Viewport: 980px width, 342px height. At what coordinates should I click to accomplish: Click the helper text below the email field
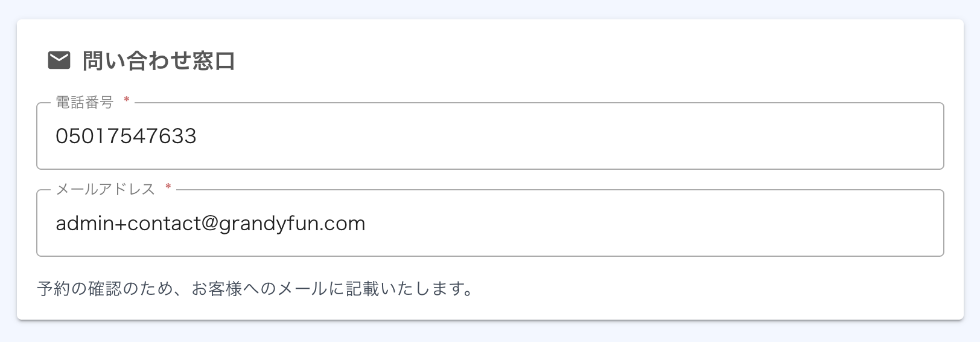[x=255, y=289]
